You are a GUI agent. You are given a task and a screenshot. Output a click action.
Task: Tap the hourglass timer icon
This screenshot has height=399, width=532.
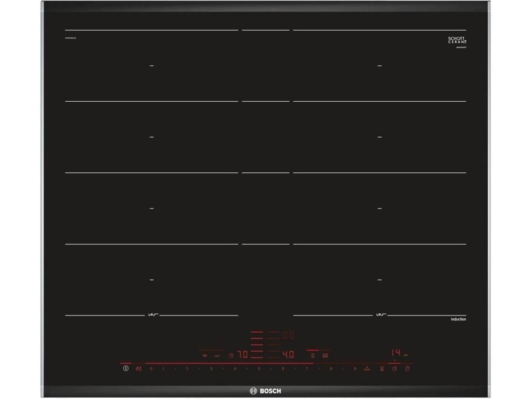point(382,369)
